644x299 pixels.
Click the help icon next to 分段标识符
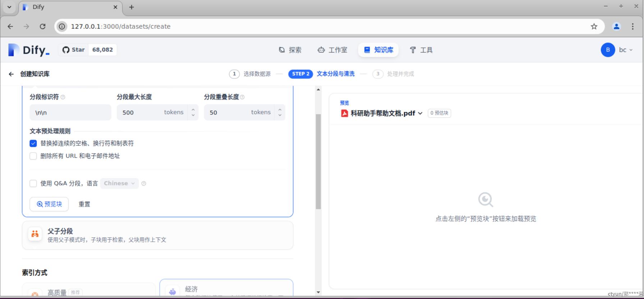point(63,97)
